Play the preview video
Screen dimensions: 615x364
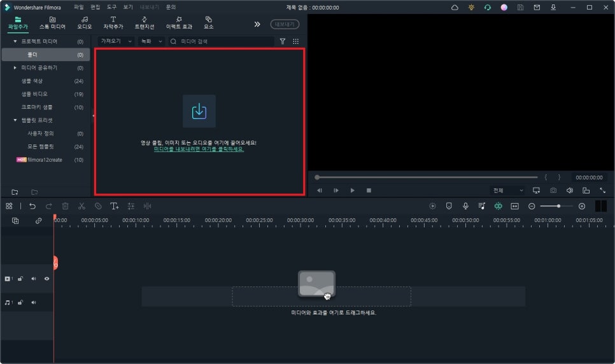click(352, 190)
